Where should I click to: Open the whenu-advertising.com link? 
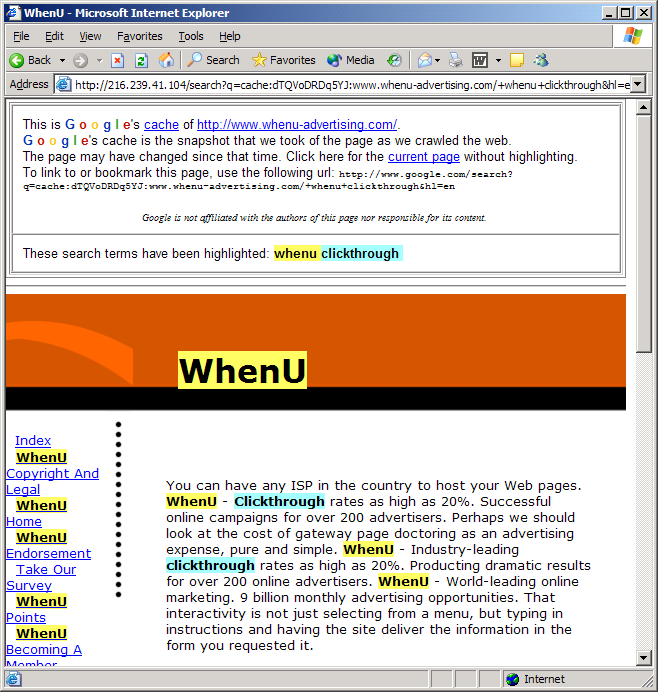pyautogui.click(x=297, y=124)
